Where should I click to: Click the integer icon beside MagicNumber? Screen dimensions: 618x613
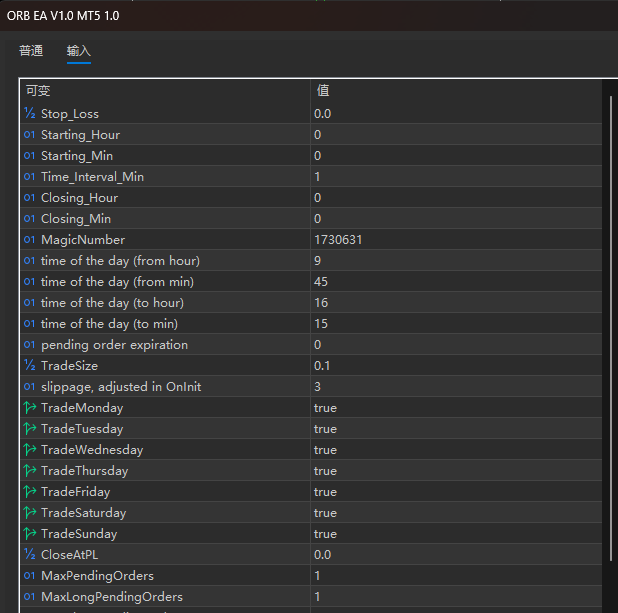(30, 239)
